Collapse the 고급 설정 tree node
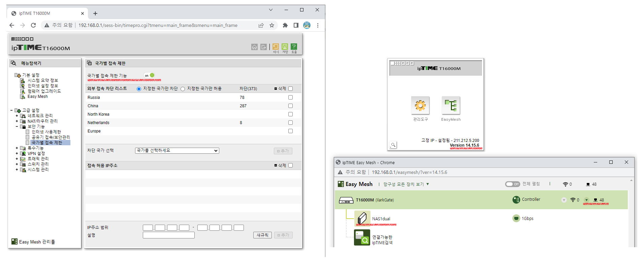 click(11, 110)
